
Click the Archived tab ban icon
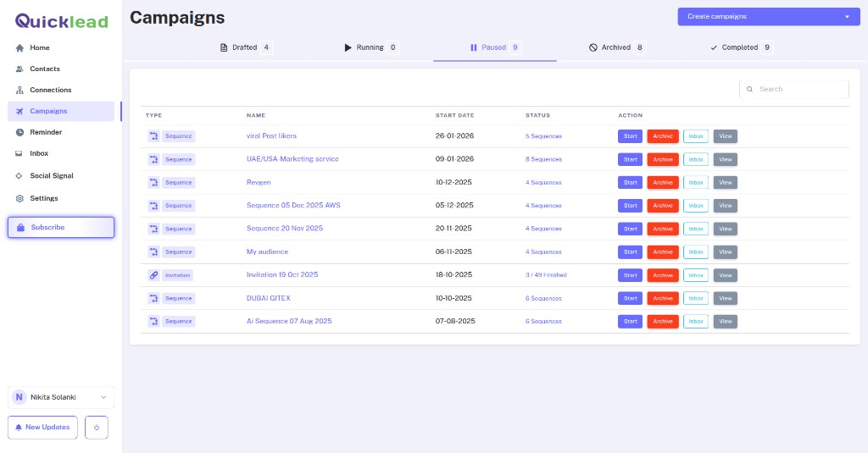click(593, 47)
